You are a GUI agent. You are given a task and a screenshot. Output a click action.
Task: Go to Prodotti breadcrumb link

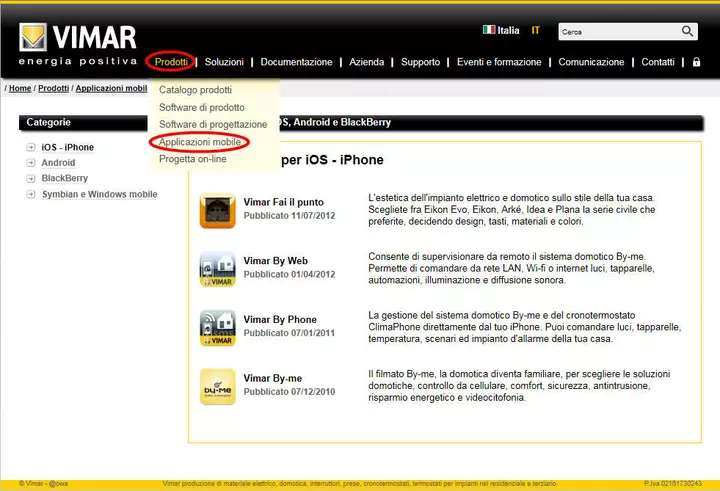pyautogui.click(x=53, y=88)
